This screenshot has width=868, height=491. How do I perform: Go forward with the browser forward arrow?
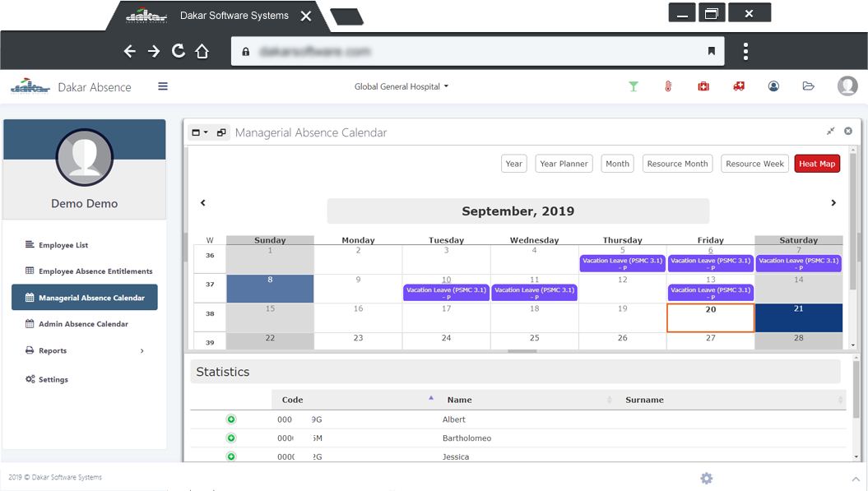tap(154, 52)
